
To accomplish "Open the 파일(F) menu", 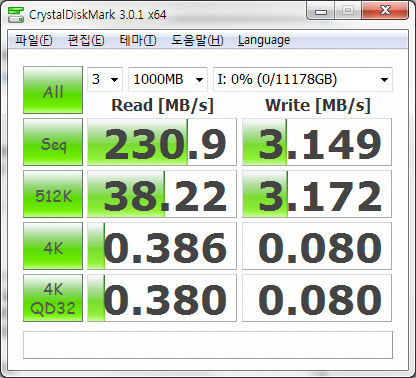I will 34,40.
